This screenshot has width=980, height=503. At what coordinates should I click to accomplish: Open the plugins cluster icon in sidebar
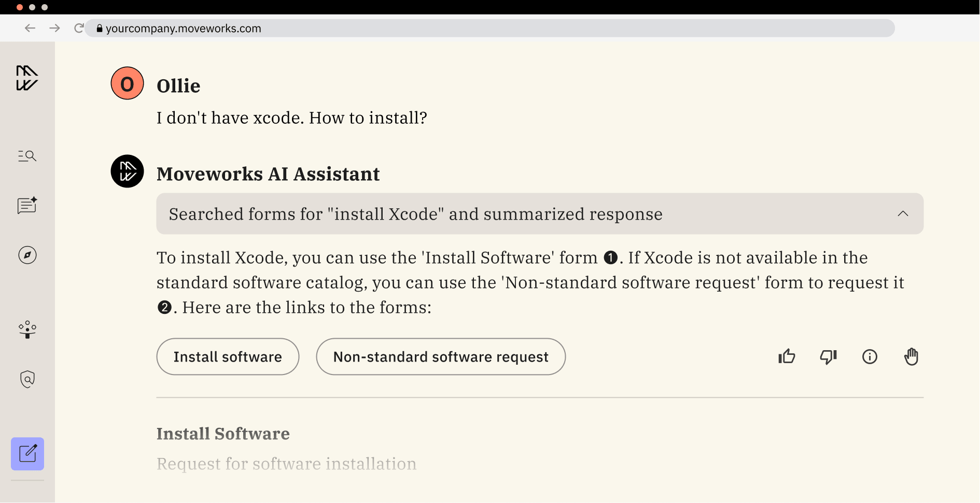coord(27,329)
